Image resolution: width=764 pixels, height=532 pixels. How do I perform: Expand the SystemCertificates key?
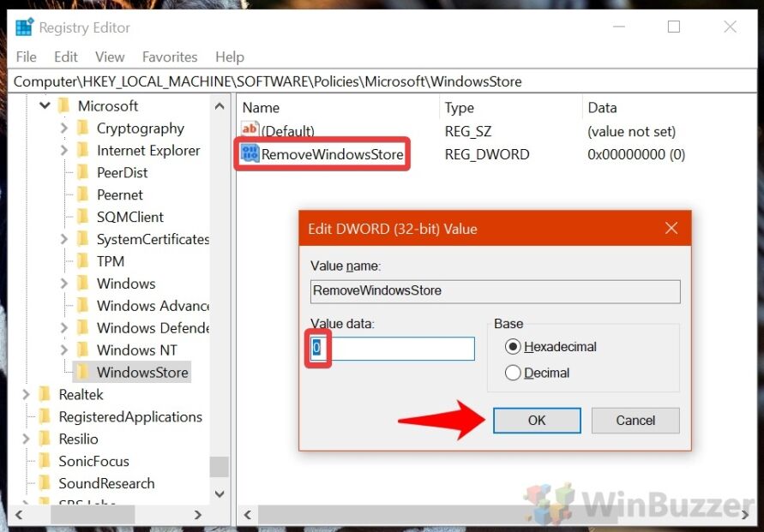(63, 239)
